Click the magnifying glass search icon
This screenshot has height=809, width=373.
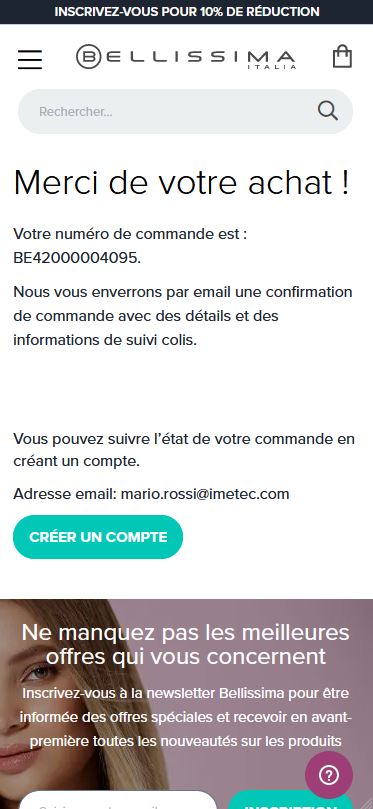click(328, 110)
